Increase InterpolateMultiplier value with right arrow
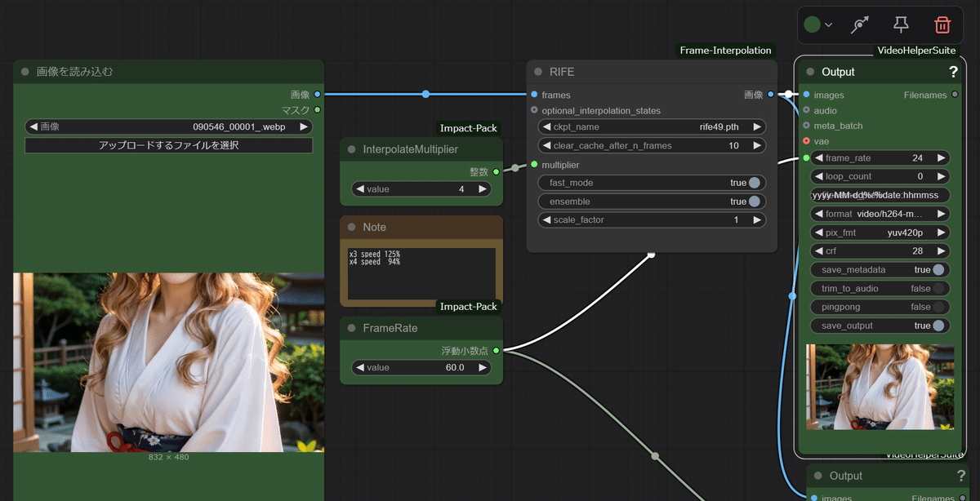This screenshot has height=501, width=980. 483,188
